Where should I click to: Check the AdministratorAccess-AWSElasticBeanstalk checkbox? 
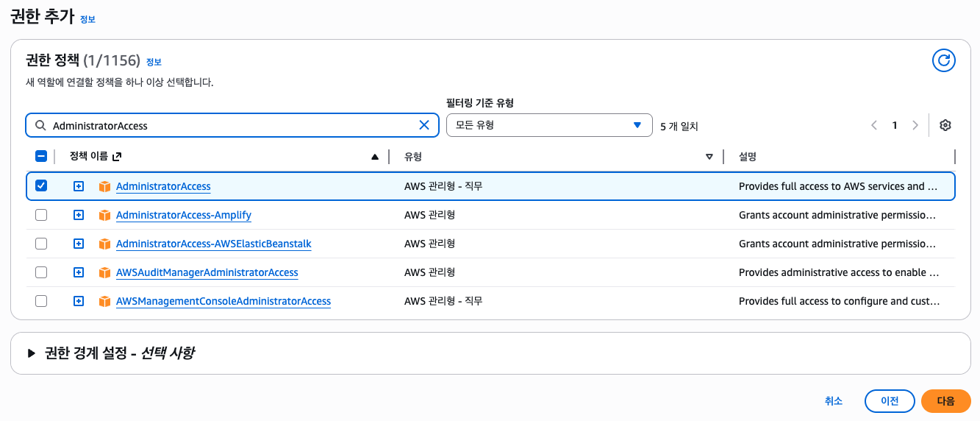(x=41, y=244)
